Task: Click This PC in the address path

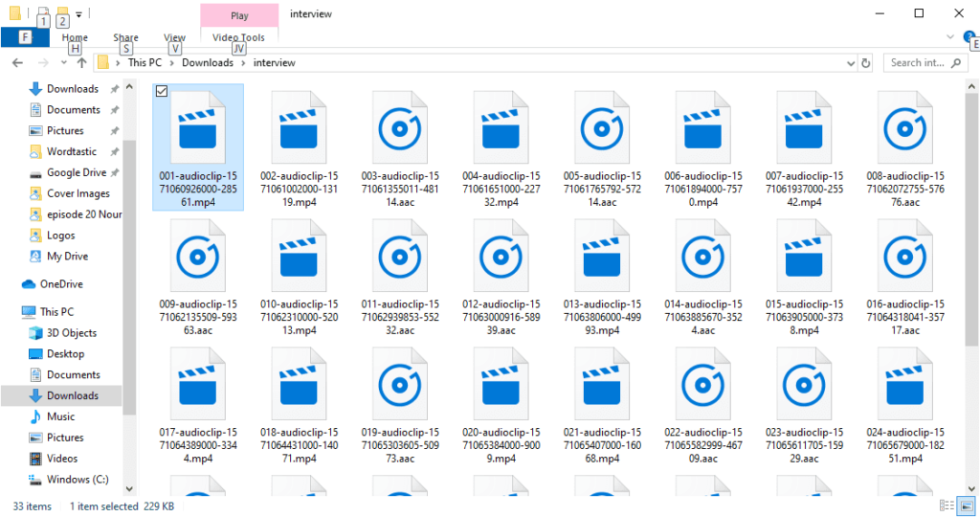Action: coord(145,62)
